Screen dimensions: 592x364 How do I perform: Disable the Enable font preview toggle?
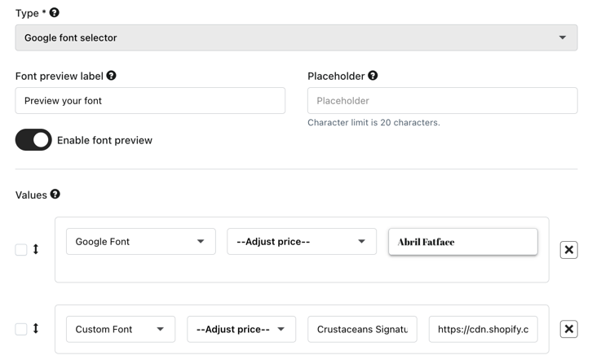[33, 140]
